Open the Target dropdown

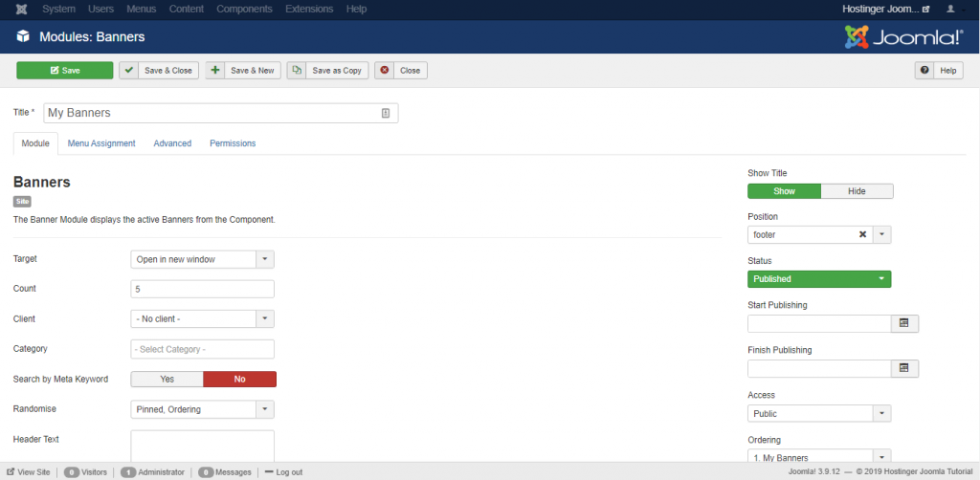pyautogui.click(x=203, y=259)
